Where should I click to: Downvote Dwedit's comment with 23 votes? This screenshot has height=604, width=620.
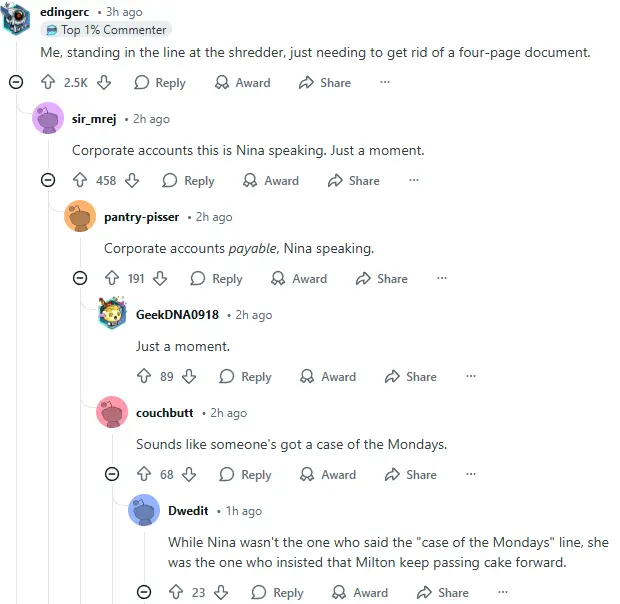click(x=221, y=592)
